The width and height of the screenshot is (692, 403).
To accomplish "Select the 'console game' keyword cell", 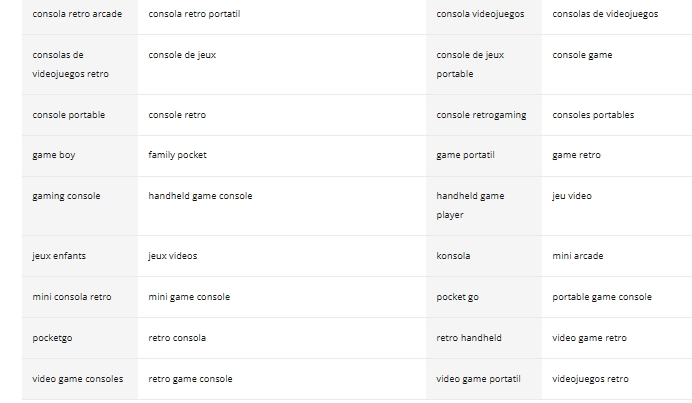I will point(617,64).
